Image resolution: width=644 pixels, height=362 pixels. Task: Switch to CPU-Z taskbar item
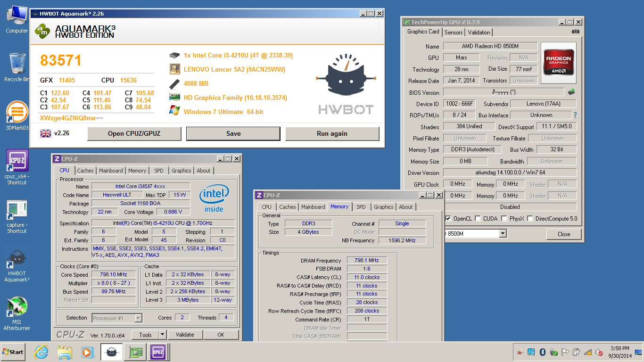[x=158, y=352]
